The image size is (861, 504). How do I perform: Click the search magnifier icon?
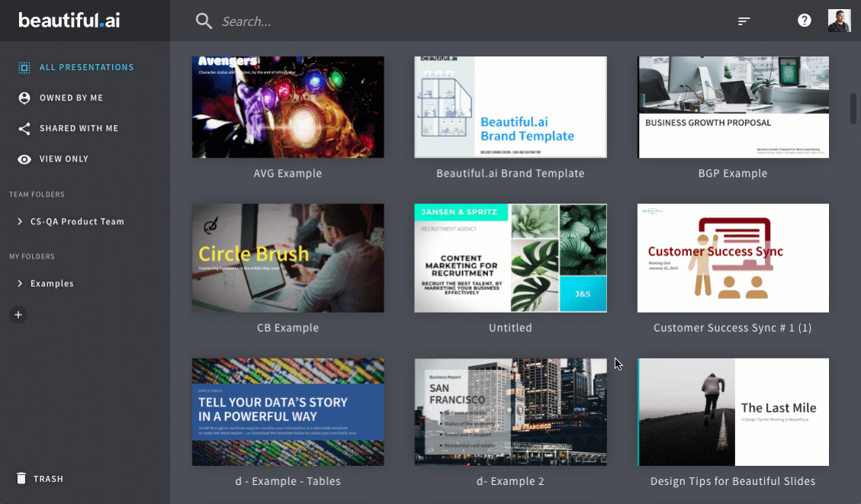pos(204,21)
